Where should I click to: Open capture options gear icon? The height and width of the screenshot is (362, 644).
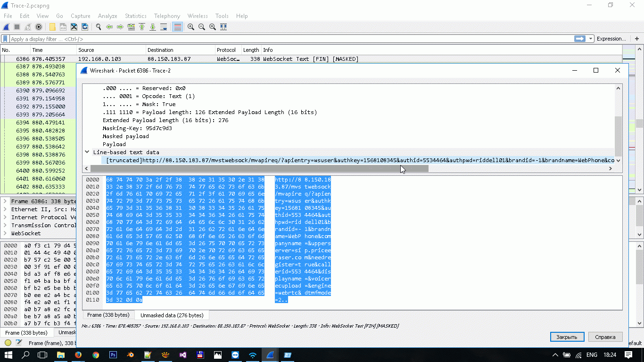(x=39, y=27)
